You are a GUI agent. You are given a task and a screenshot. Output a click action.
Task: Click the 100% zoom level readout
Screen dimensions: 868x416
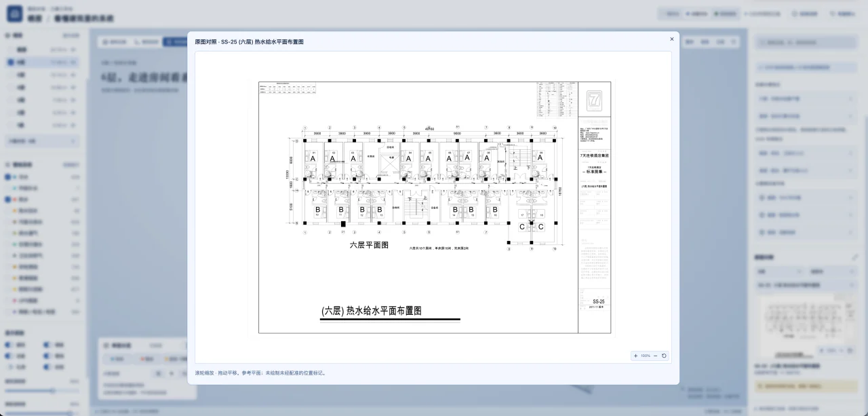[x=646, y=356]
